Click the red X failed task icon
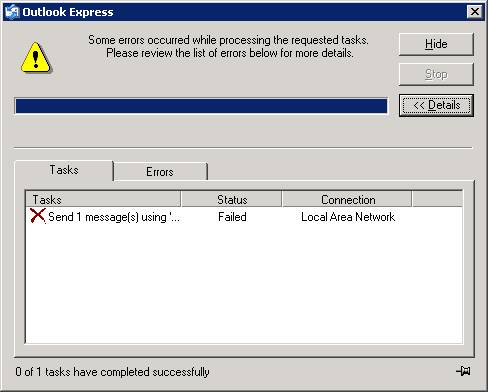The width and height of the screenshot is (488, 392). pyautogui.click(x=37, y=216)
